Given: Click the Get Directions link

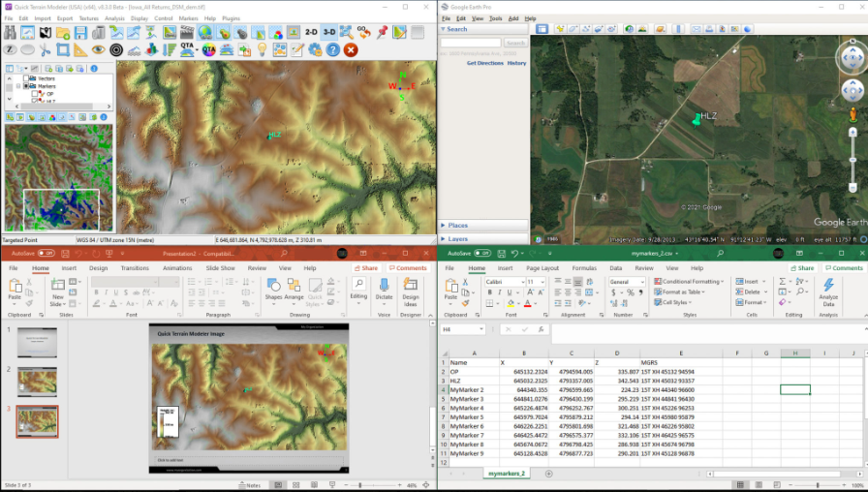Looking at the screenshot, I should (484, 63).
